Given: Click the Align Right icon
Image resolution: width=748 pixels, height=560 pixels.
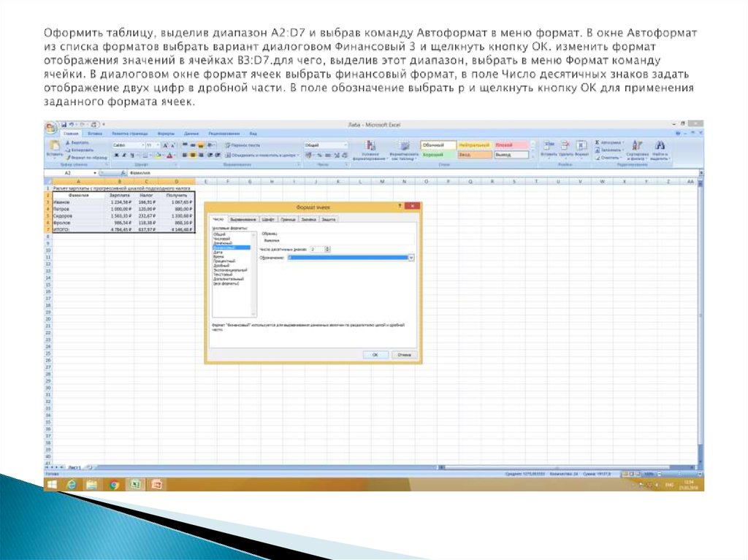Looking at the screenshot, I should coord(202,155).
